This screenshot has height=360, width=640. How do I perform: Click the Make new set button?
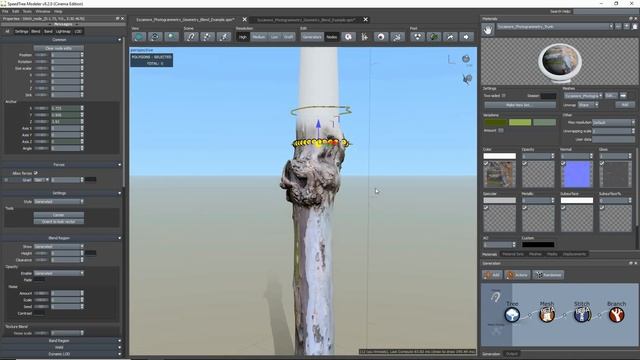click(x=520, y=105)
